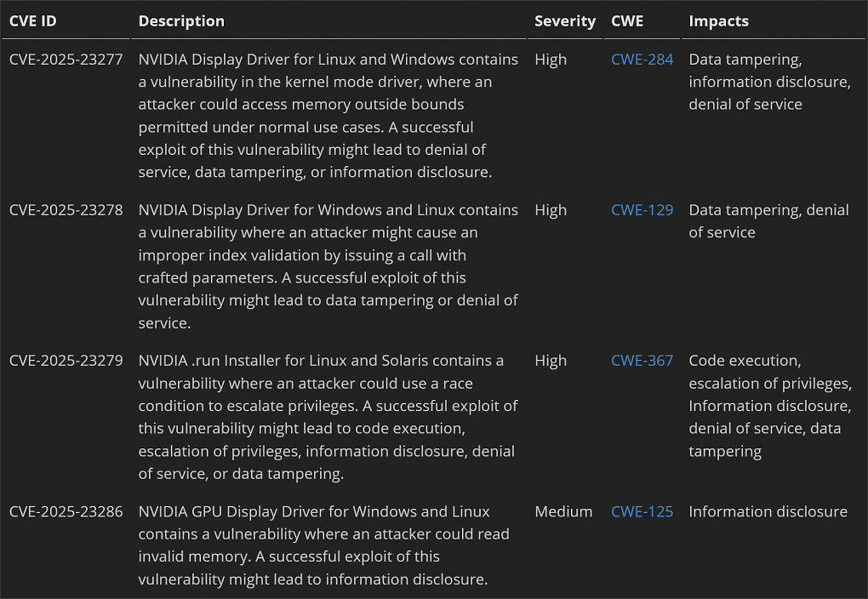Open the CWE-367 link
868x599 pixels.
(642, 361)
